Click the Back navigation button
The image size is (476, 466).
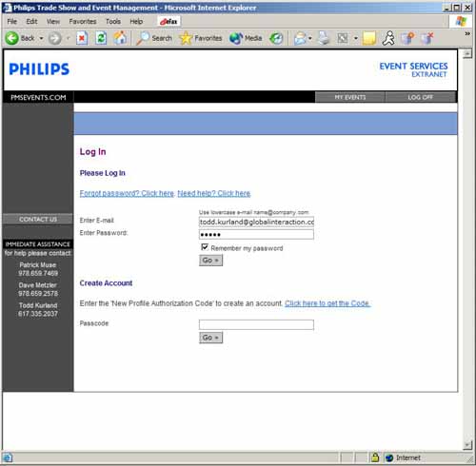[x=20, y=38]
